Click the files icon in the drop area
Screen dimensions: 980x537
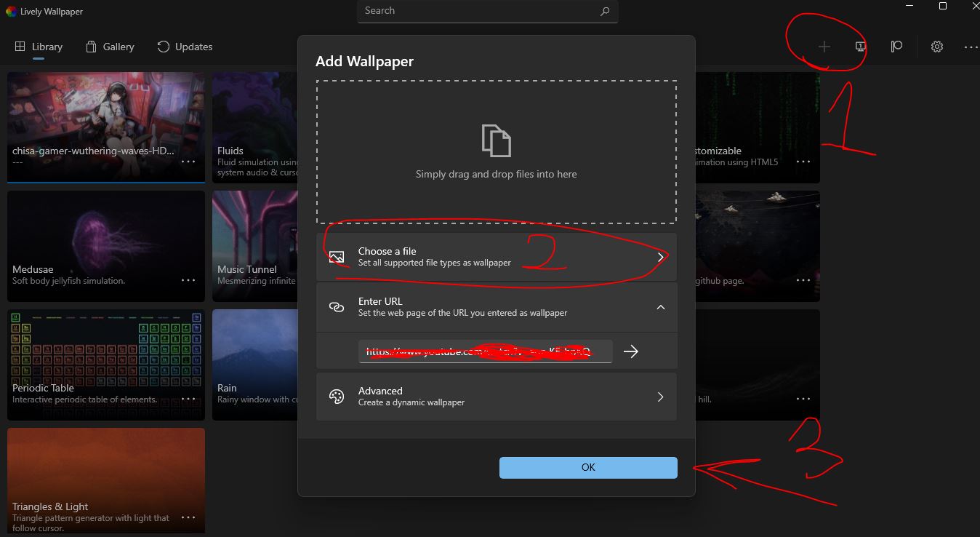tap(496, 140)
